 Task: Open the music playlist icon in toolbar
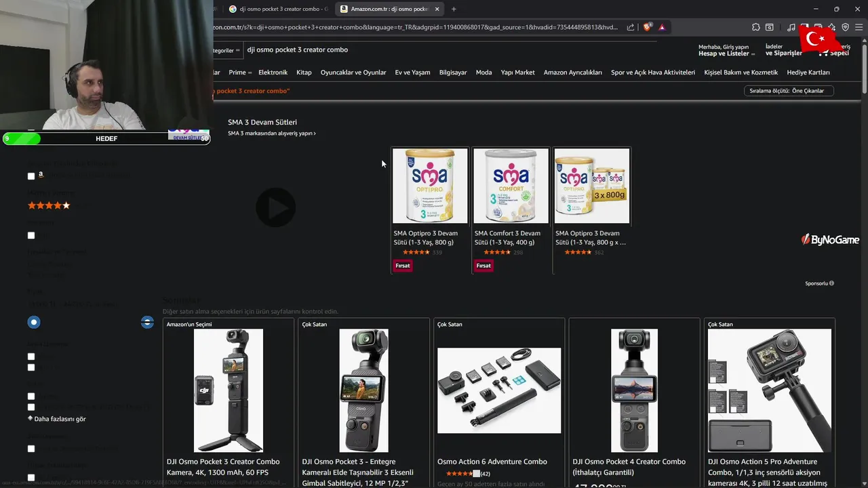tap(791, 27)
